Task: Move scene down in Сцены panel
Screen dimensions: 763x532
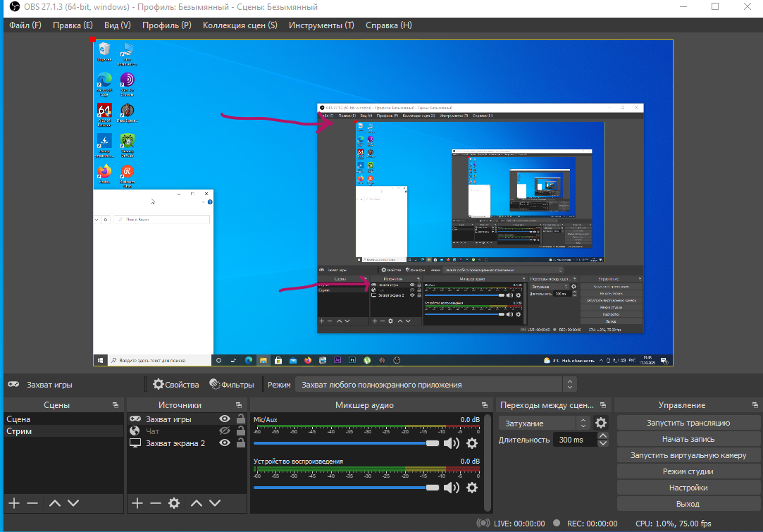Action: (x=73, y=503)
